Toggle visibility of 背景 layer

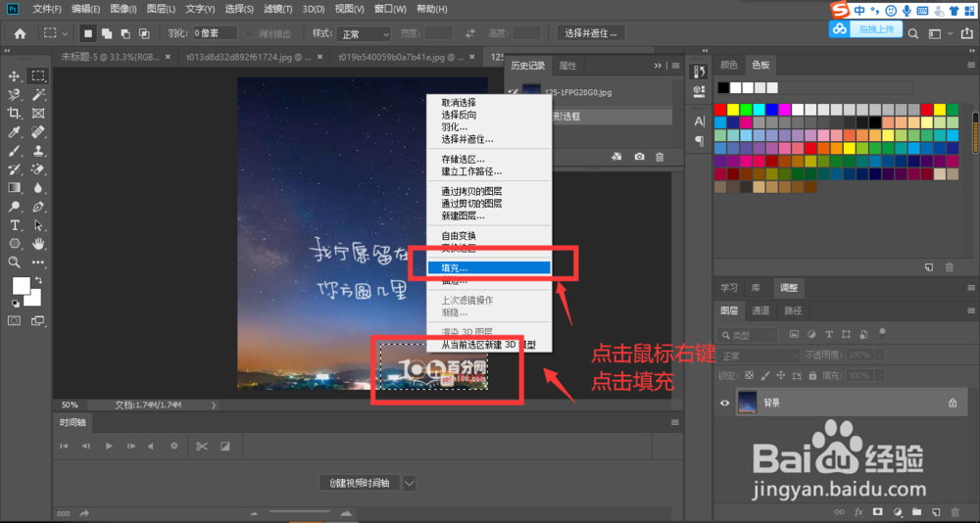(725, 404)
